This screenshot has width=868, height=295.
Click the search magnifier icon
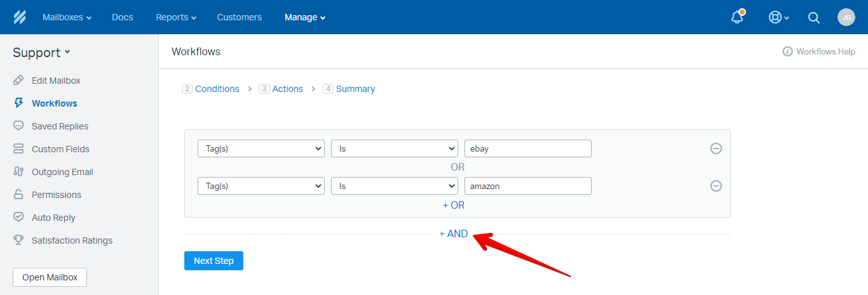814,18
